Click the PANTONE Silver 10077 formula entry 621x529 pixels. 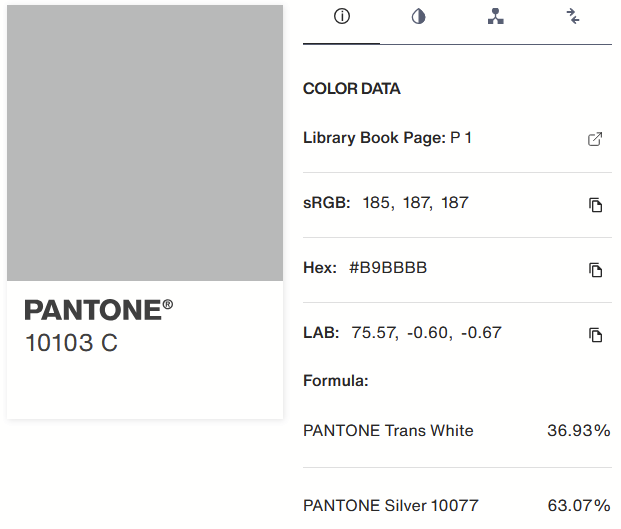tap(391, 506)
